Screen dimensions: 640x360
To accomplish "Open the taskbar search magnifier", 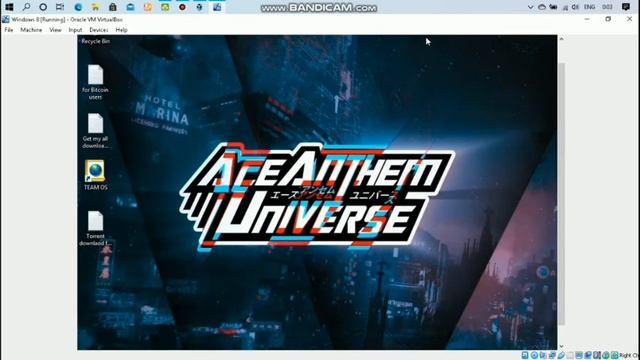I will [26, 7].
